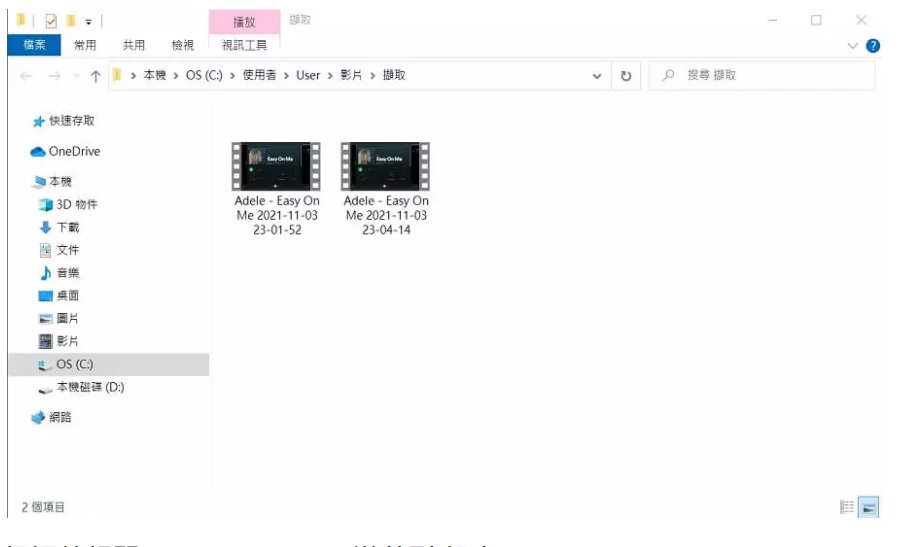Image resolution: width=905 pixels, height=547 pixels.
Task: Click file name text ending 23-04-14
Action: point(386,215)
